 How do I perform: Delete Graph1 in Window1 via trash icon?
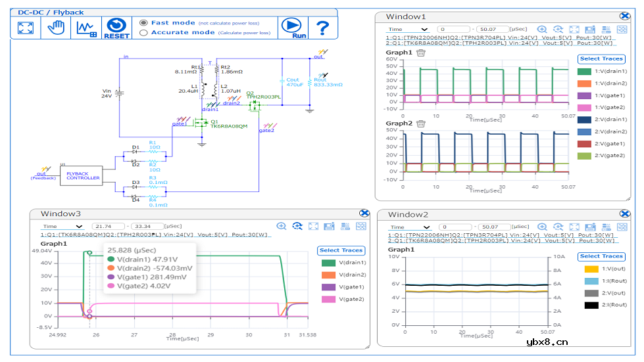click(x=422, y=53)
